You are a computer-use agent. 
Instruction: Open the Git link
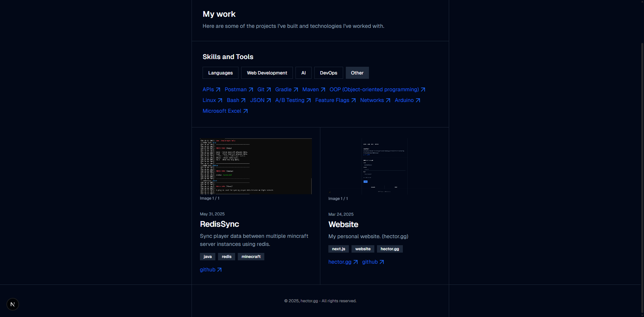click(264, 90)
